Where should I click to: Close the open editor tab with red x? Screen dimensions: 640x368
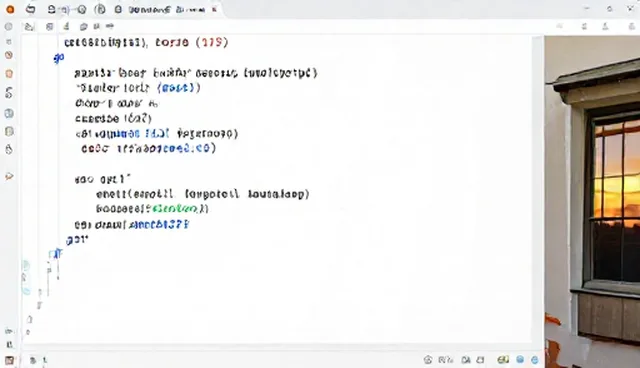(214, 10)
